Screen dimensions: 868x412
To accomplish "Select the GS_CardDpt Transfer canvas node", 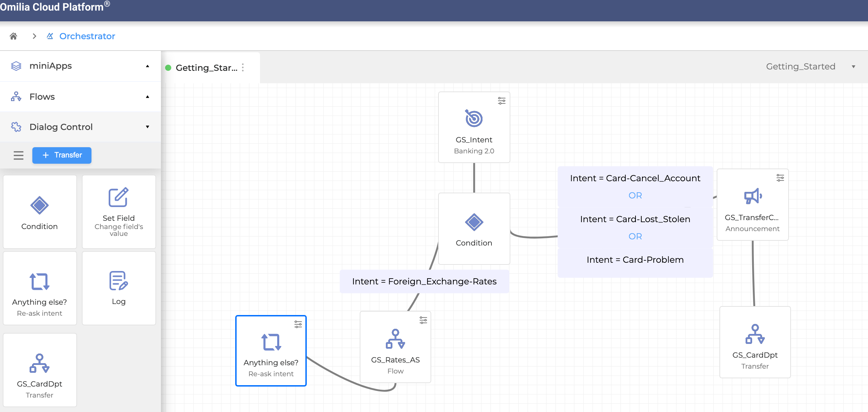I will click(x=755, y=342).
